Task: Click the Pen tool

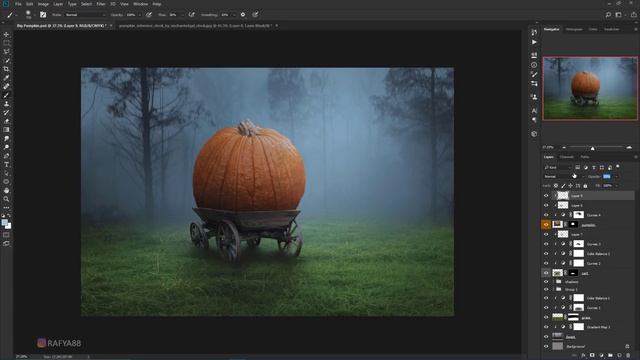Action: (x=6, y=156)
